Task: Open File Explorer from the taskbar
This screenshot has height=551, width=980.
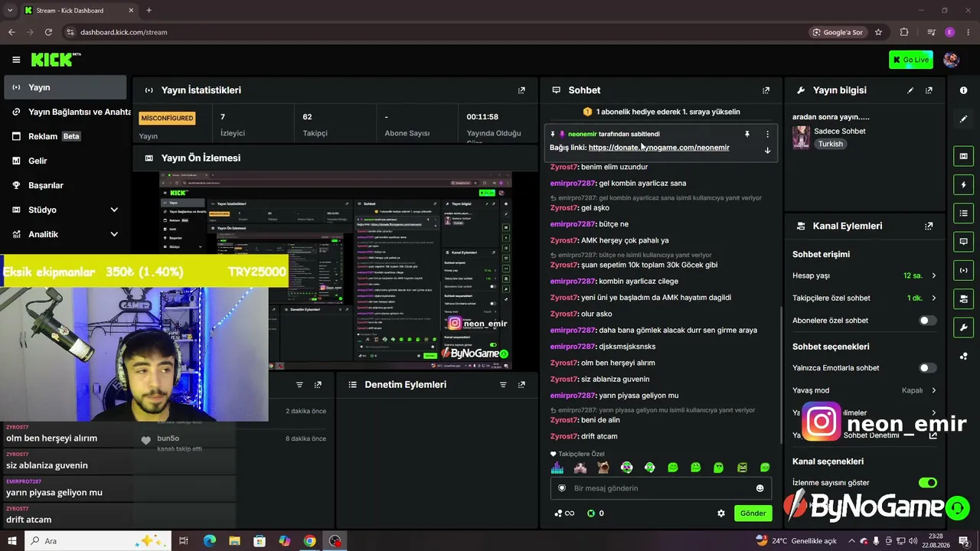Action: pos(234,541)
